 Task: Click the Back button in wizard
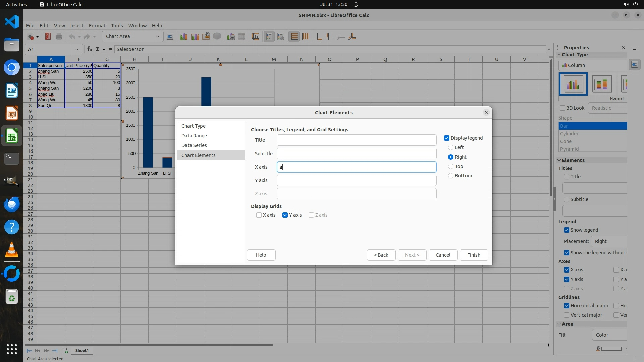pos(381,255)
